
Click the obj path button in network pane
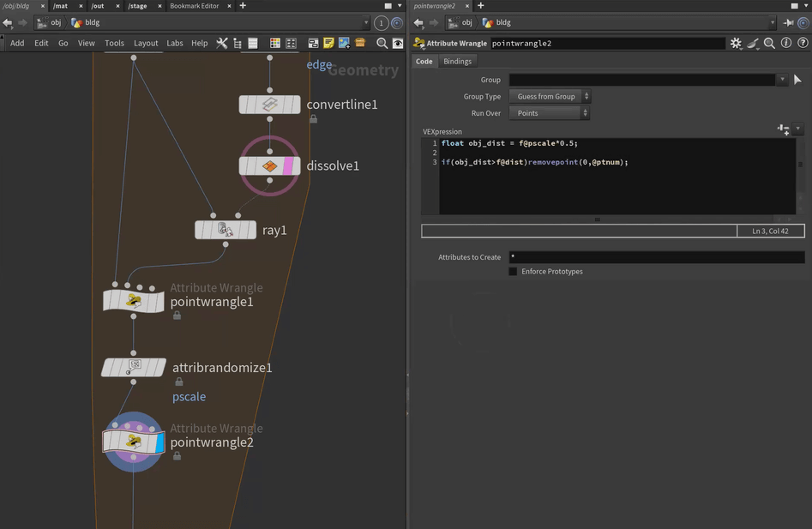[49, 23]
